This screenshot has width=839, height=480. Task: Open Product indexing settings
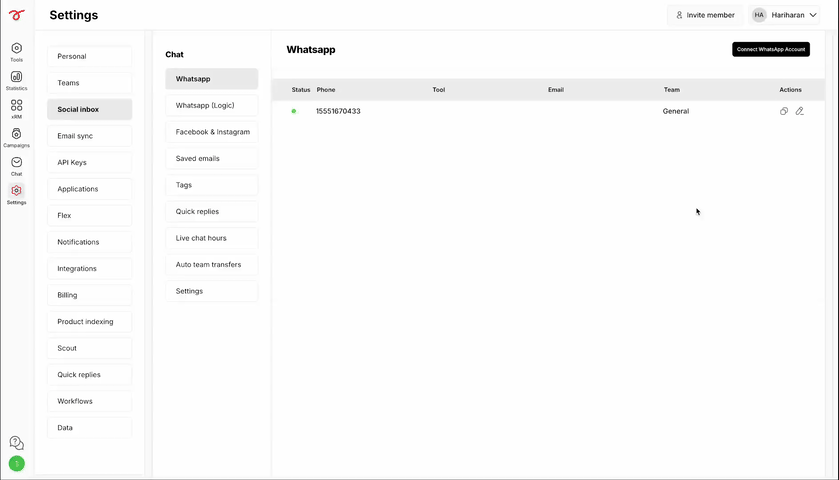tap(89, 322)
